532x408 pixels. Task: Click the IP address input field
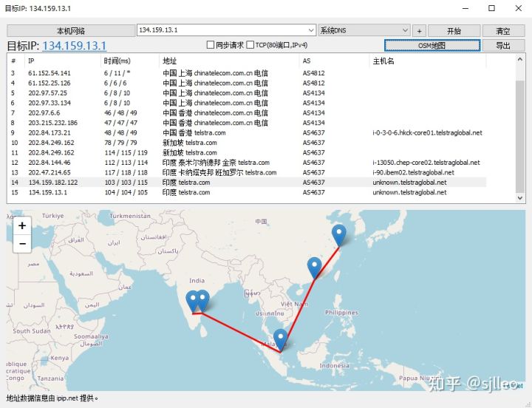[x=222, y=30]
